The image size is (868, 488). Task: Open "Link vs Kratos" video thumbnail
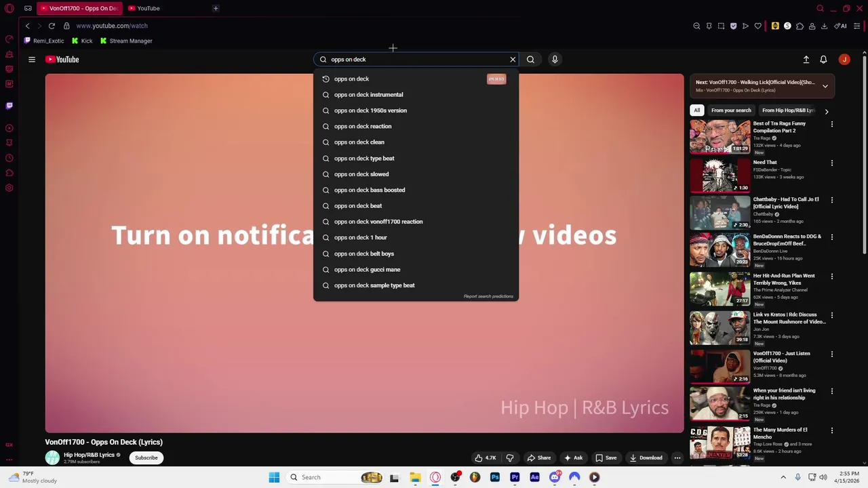[x=719, y=327]
